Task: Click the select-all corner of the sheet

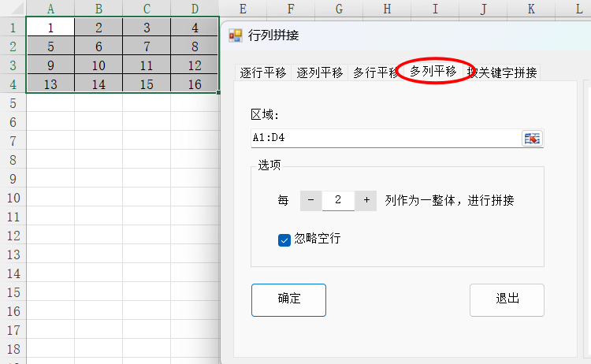Action: (x=13, y=9)
